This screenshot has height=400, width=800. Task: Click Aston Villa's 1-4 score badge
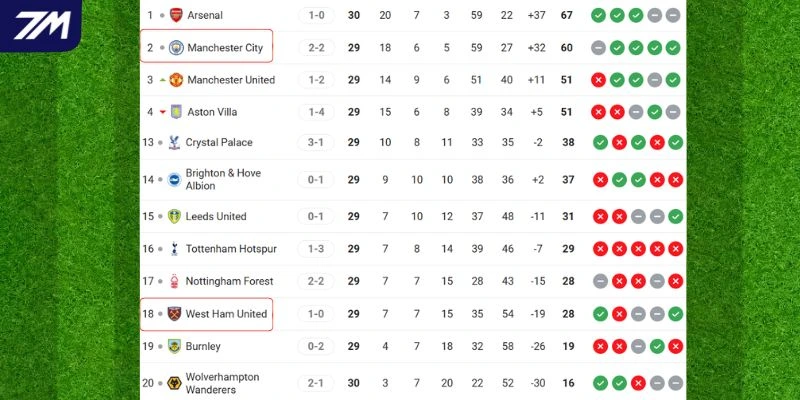coord(316,112)
